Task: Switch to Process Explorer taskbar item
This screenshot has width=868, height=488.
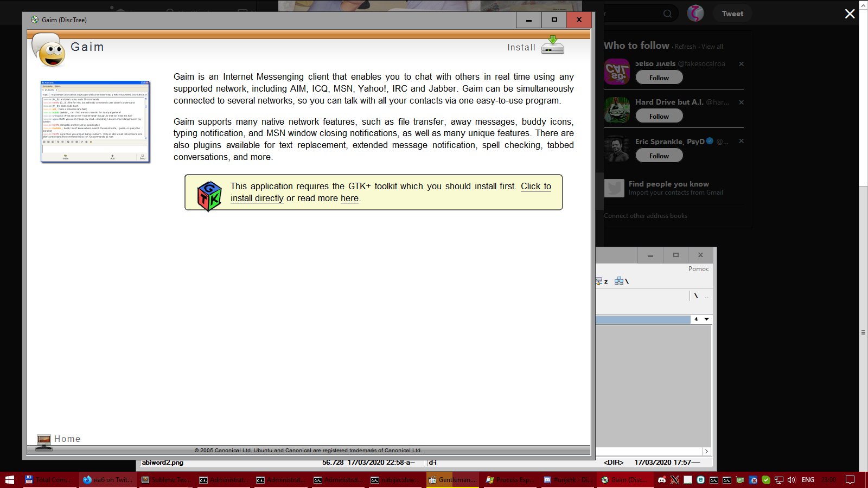Action: [509, 480]
